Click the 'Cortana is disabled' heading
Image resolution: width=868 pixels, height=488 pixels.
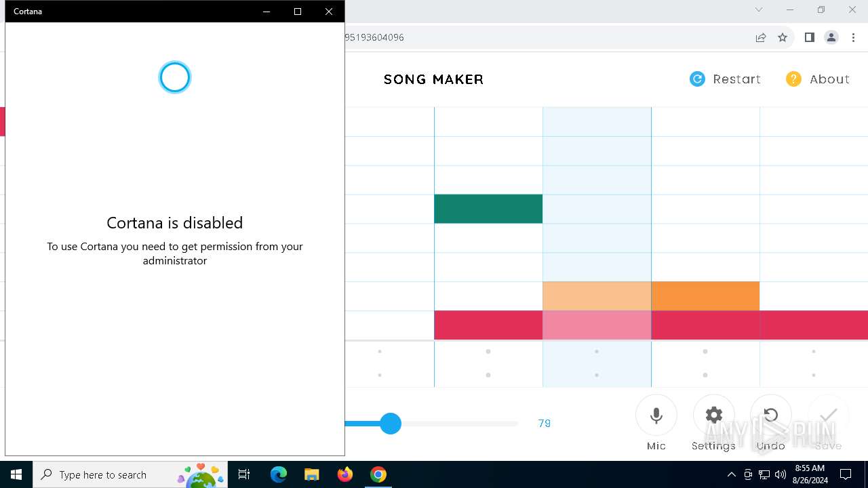175,223
